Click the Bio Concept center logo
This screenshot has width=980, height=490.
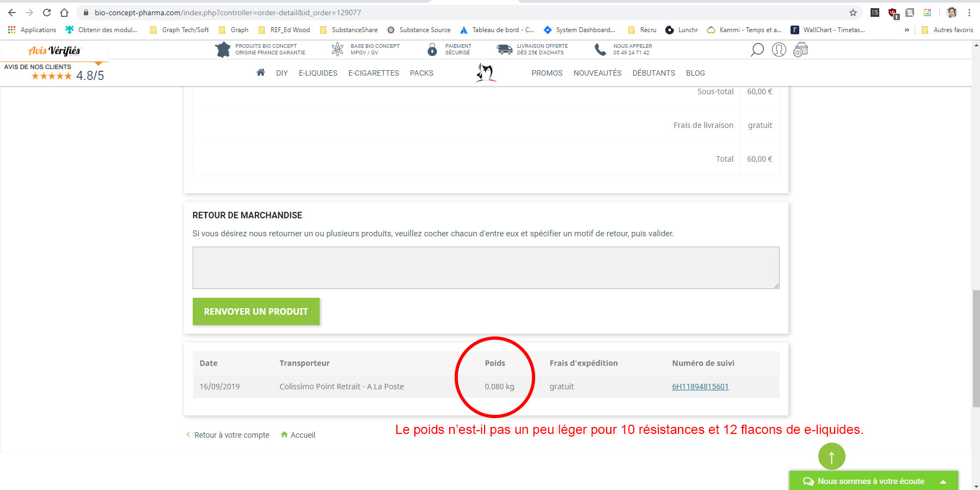[x=486, y=72]
